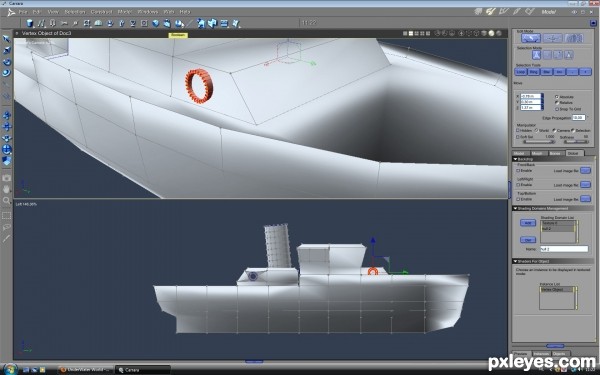Select the Relative radio button
The image size is (600, 375).
pos(557,103)
